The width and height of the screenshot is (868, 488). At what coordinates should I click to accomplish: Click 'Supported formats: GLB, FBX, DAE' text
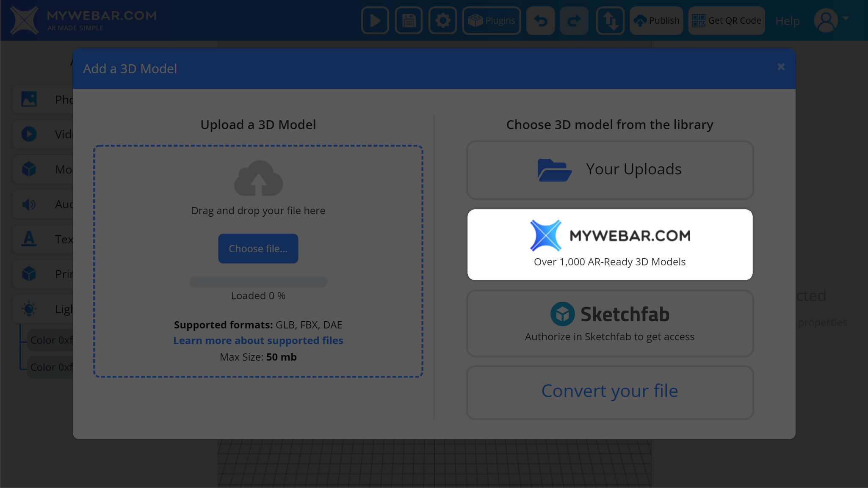[258, 325]
